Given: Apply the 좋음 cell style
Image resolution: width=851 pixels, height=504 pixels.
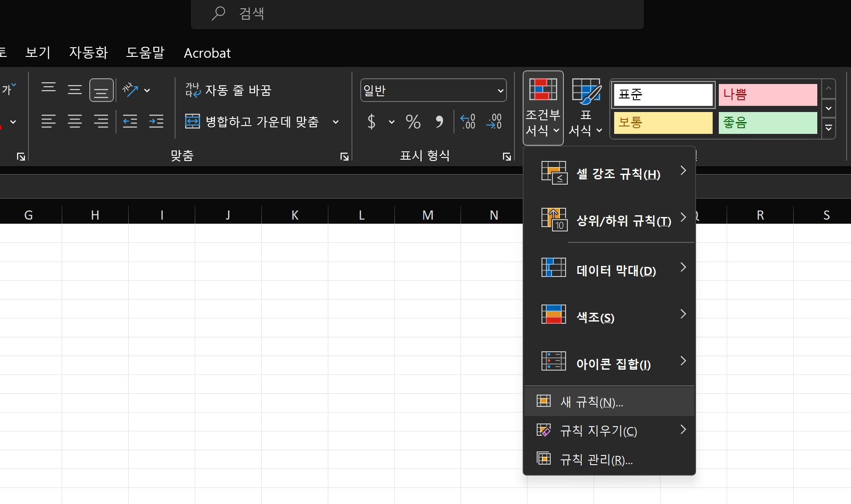Looking at the screenshot, I should pyautogui.click(x=768, y=122).
